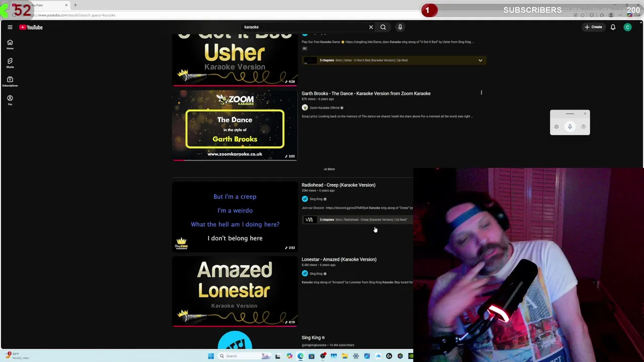This screenshot has height=362, width=644.
Task: Expand chapters under Radiohead Creep video
Action: (x=358, y=220)
